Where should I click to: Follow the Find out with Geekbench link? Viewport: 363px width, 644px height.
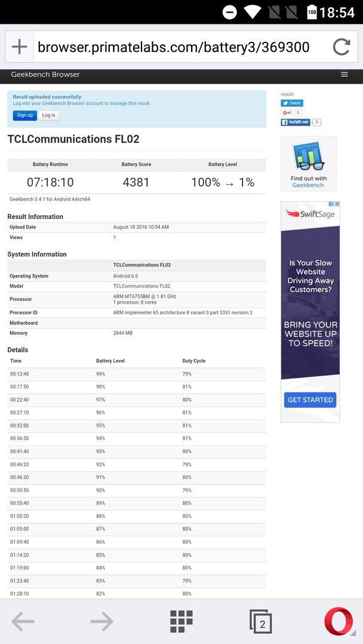309,181
